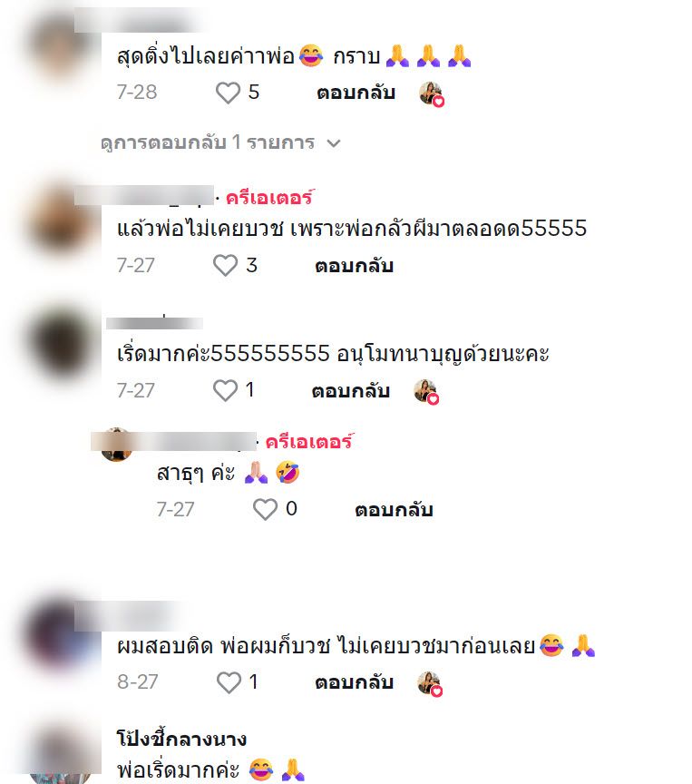The width and height of the screenshot is (692, 784).
Task: Open avatar of the ผมสอบติด commenter
Action: click(60, 635)
